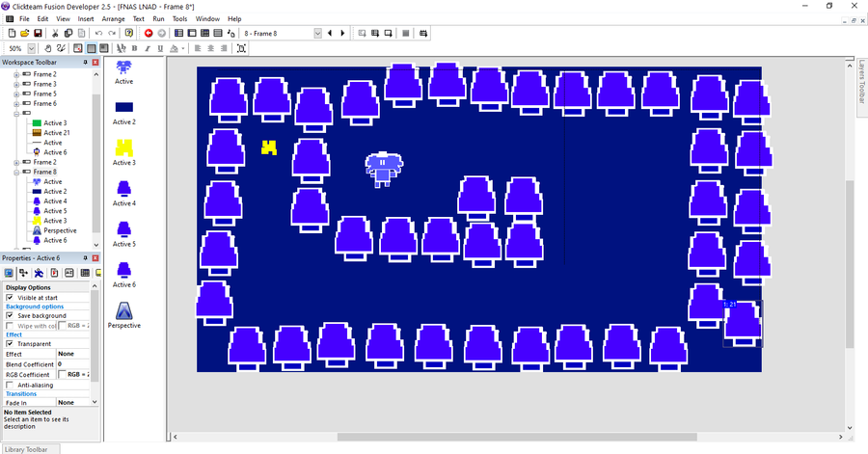Expand the Frame 6 tree node
868x454 pixels.
pyautogui.click(x=16, y=104)
